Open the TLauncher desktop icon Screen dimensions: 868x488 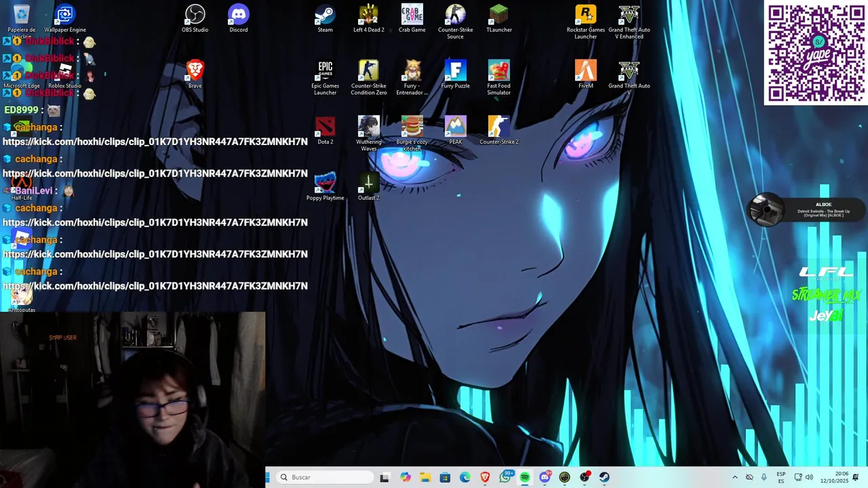[x=499, y=19]
